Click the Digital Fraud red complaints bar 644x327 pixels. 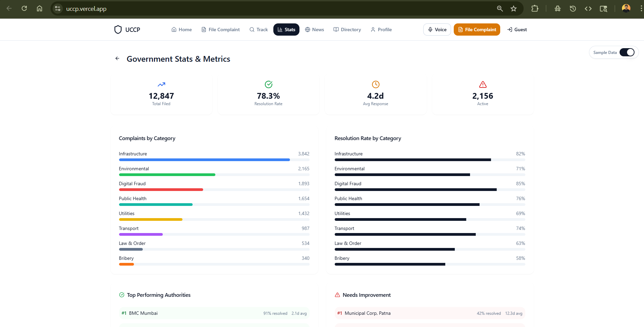pos(161,190)
